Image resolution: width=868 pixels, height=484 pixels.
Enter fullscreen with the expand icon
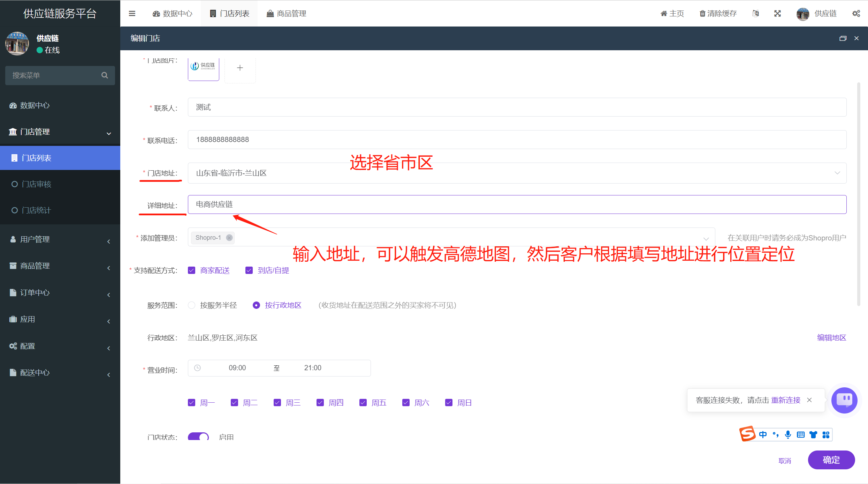(x=777, y=14)
